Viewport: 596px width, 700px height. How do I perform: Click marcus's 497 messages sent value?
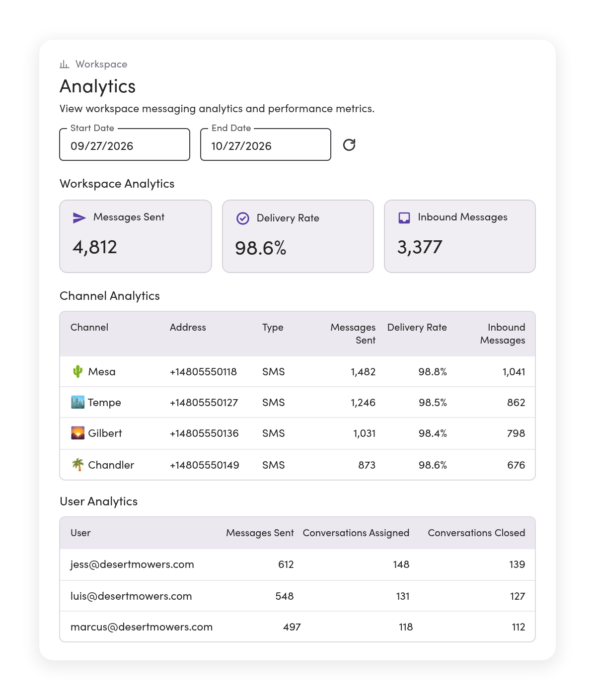click(292, 627)
